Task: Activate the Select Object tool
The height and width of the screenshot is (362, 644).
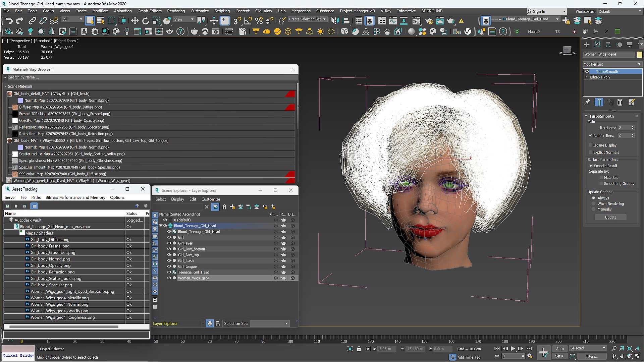Action: click(x=90, y=21)
